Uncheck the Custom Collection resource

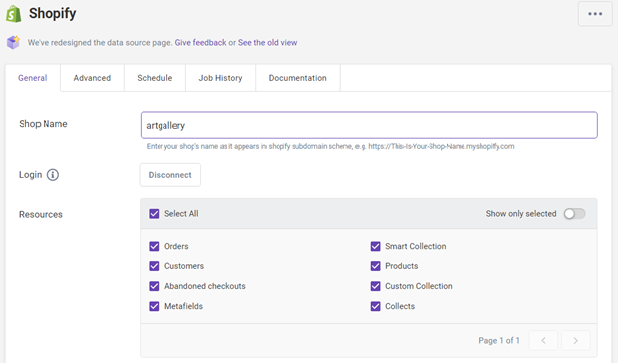[375, 286]
